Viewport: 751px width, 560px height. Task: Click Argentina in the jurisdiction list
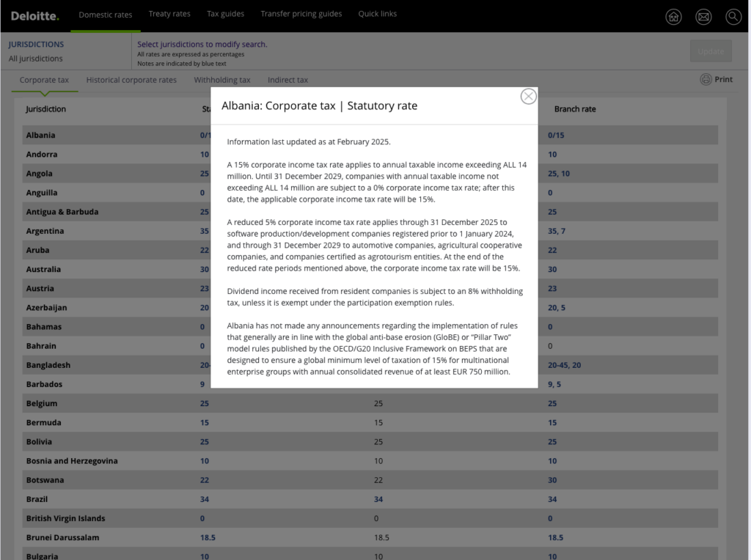[45, 231]
